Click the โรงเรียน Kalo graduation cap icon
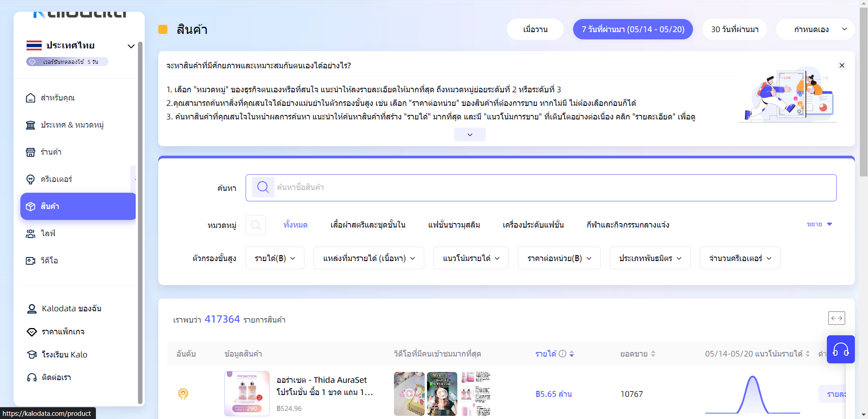This screenshot has height=419, width=868. [30, 355]
